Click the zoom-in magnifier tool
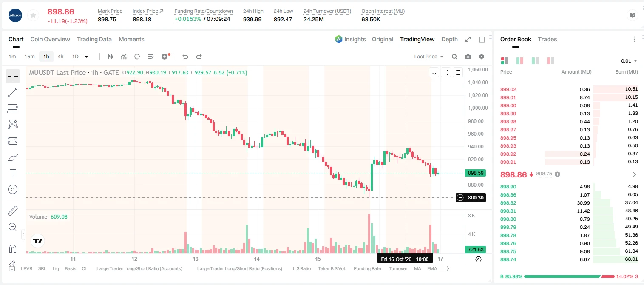Screen dimensions: 644x285 click(13, 227)
